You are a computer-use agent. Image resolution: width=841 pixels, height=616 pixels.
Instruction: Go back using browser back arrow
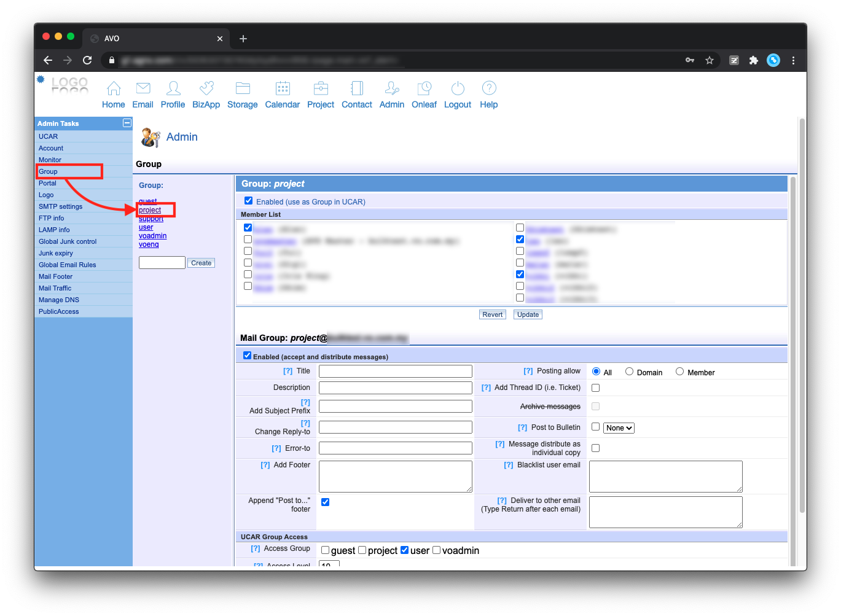click(48, 60)
